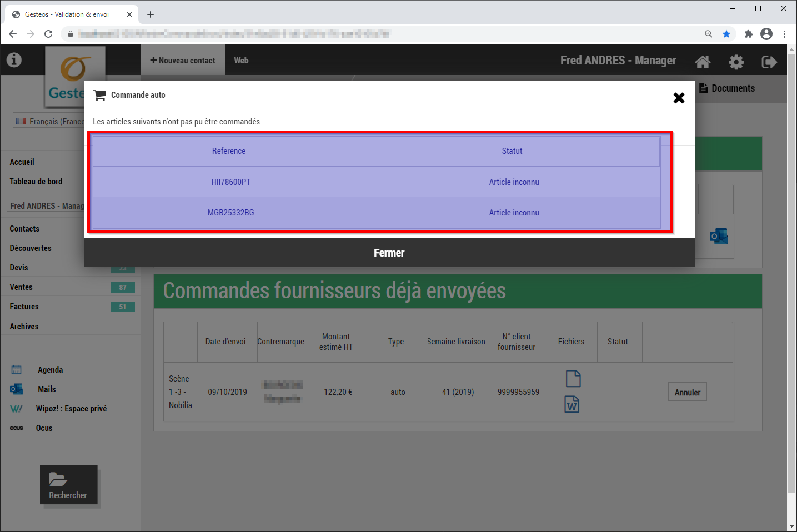The width and height of the screenshot is (797, 532).
Task: Go to home via house icon
Action: pyautogui.click(x=703, y=62)
